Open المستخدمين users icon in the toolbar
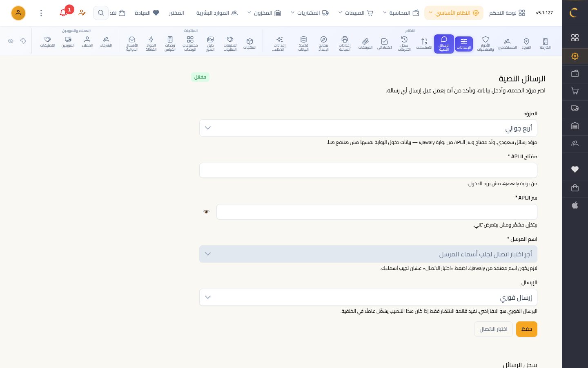The width and height of the screenshot is (588, 368). (507, 44)
